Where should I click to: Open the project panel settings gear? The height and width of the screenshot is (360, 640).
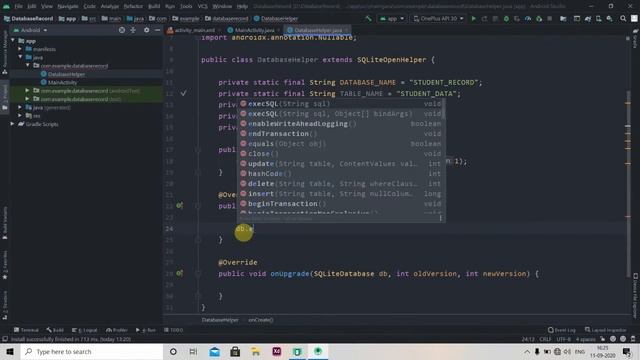tap(147, 30)
